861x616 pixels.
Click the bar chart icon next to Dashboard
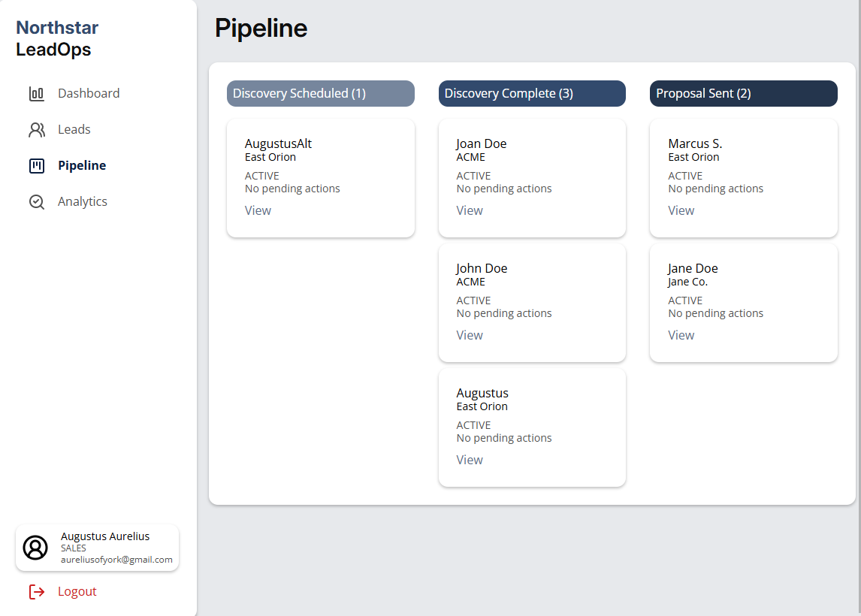click(x=36, y=92)
